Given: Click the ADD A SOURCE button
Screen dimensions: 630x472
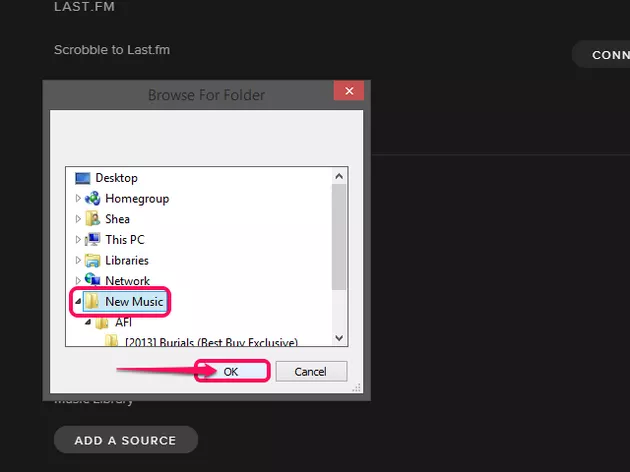Looking at the screenshot, I should [125, 440].
